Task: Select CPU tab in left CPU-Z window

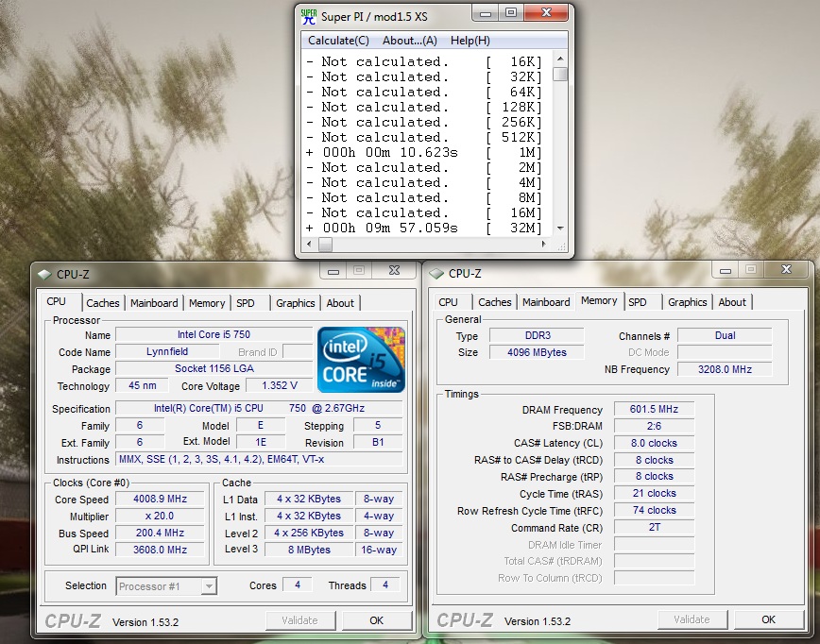Action: click(57, 301)
